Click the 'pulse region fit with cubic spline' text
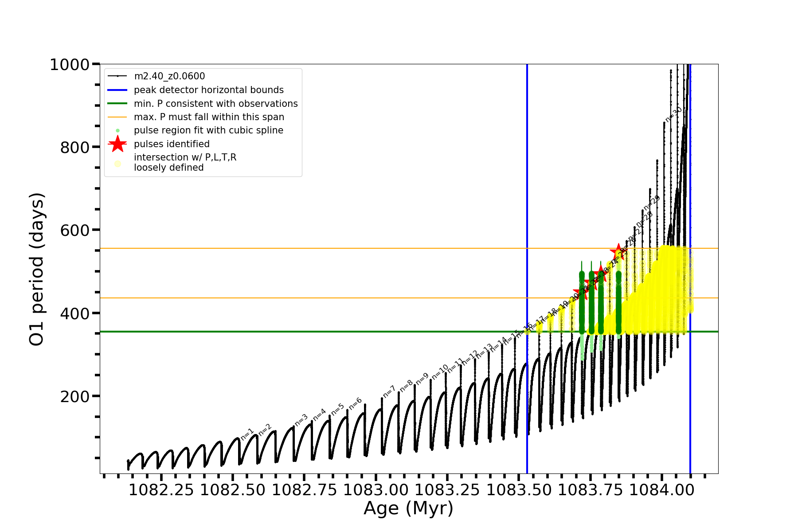The height and width of the screenshot is (532, 798). coord(208,130)
